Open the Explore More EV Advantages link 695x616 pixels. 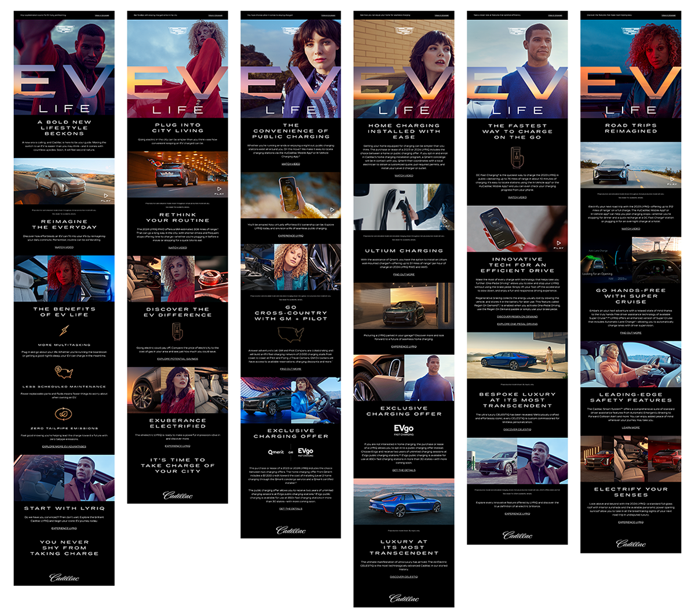(64, 446)
